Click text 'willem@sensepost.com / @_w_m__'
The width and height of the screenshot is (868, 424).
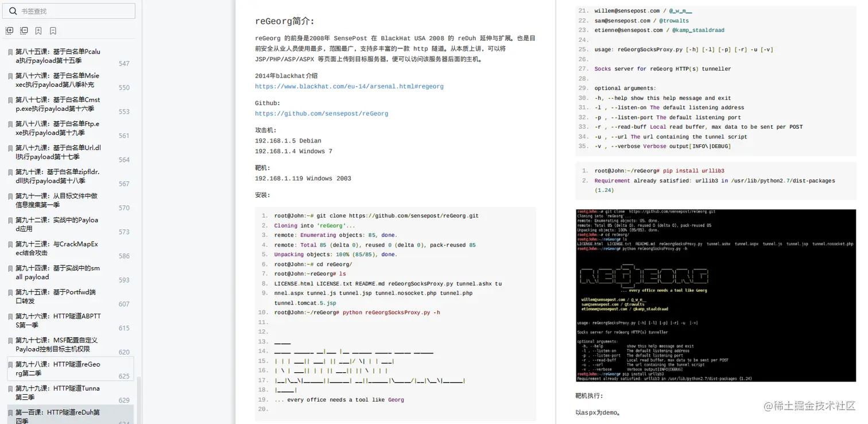[x=643, y=11]
